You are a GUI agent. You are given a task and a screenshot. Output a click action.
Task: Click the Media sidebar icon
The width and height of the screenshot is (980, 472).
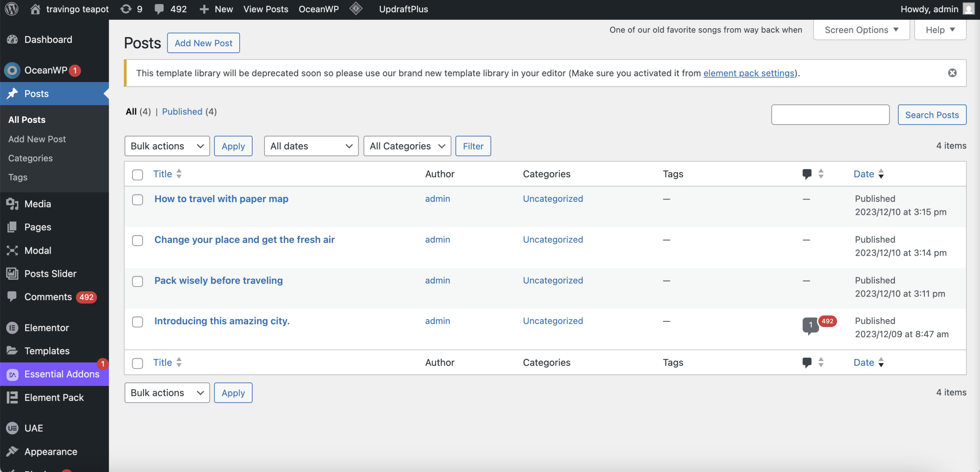12,204
